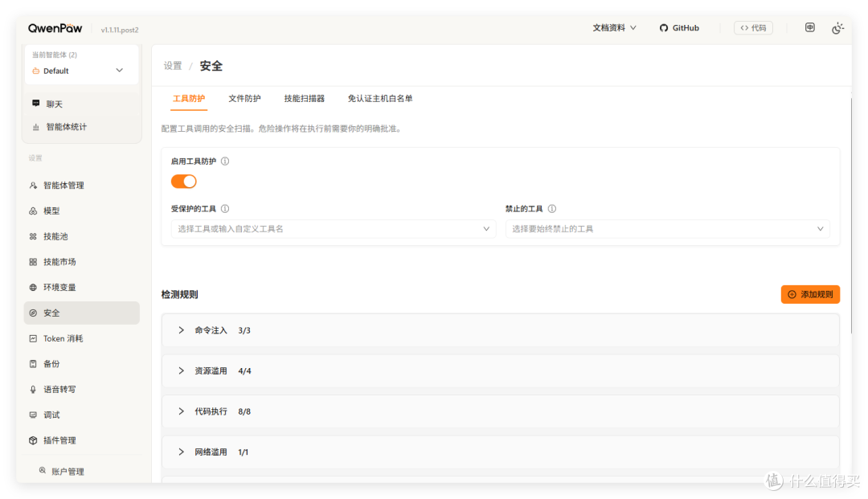
Task: Open the 聊天 chat page icon
Action: point(36,104)
